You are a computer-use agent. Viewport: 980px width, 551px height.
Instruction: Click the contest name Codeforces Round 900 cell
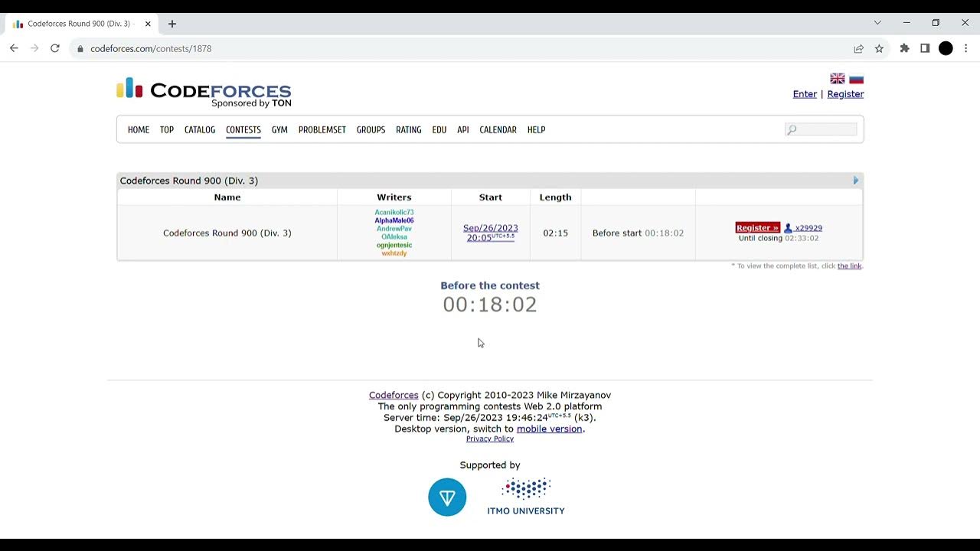(x=227, y=233)
